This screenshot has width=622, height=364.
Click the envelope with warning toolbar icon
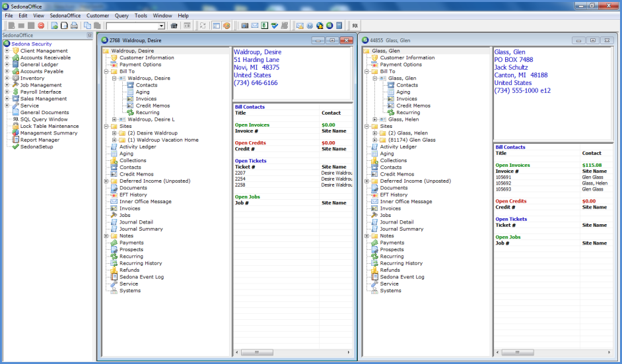[300, 26]
